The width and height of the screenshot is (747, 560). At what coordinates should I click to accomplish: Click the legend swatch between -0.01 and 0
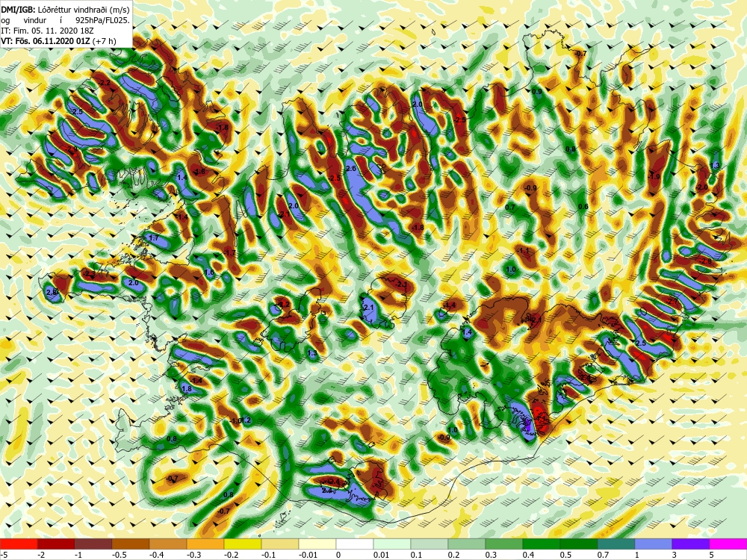click(317, 544)
